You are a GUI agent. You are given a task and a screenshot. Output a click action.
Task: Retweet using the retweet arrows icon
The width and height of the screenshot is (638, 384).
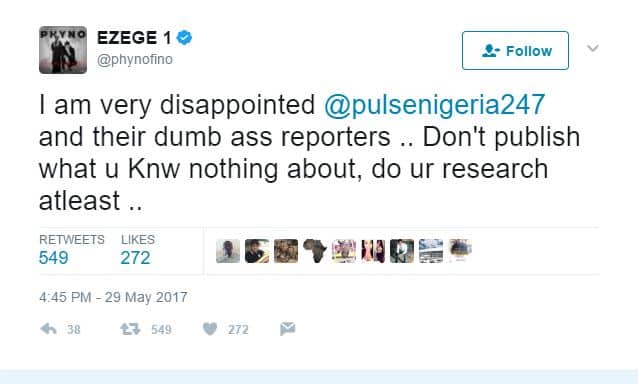click(x=130, y=329)
